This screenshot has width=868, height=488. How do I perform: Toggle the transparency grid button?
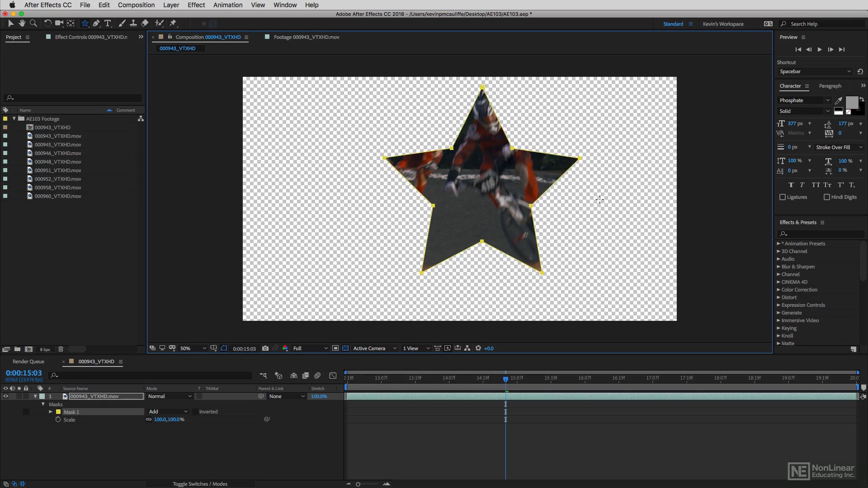(x=345, y=348)
